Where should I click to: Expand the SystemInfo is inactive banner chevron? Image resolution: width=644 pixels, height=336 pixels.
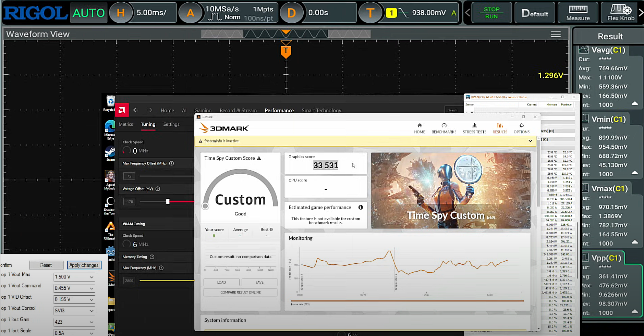[x=530, y=141]
